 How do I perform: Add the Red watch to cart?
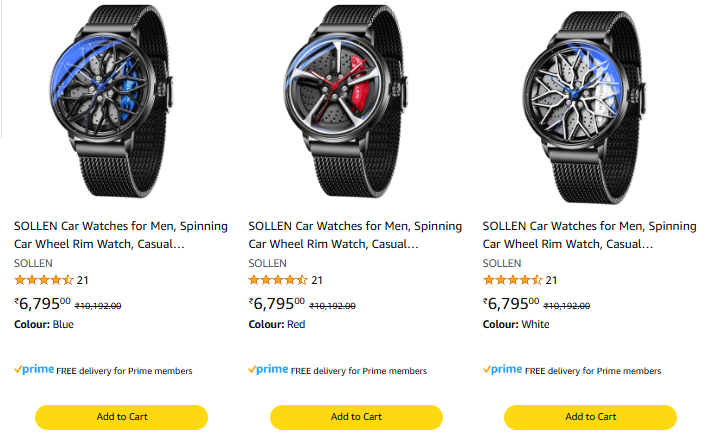click(356, 417)
